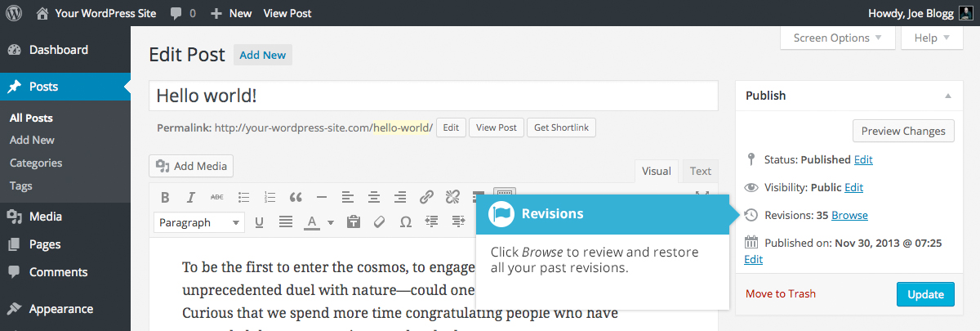Open All Posts submenu item
The width and height of the screenshot is (980, 331).
[x=31, y=118]
